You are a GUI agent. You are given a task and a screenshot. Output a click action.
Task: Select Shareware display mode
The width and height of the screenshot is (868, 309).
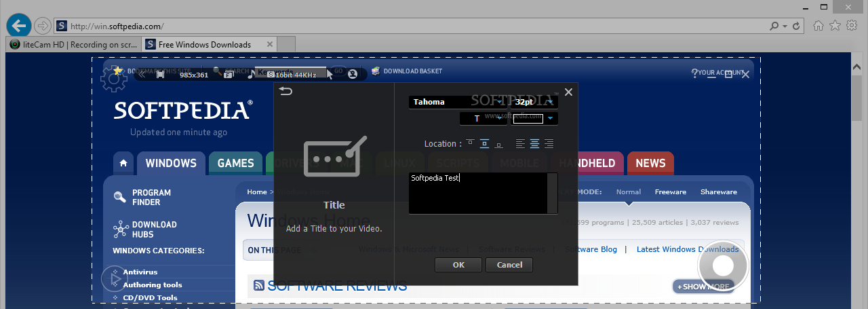coord(719,192)
